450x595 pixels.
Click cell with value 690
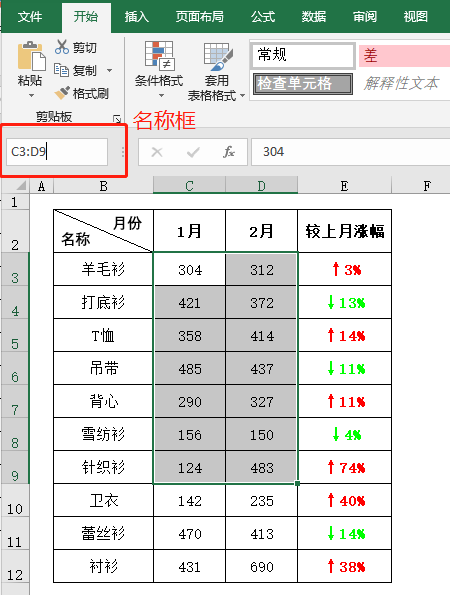tap(261, 566)
